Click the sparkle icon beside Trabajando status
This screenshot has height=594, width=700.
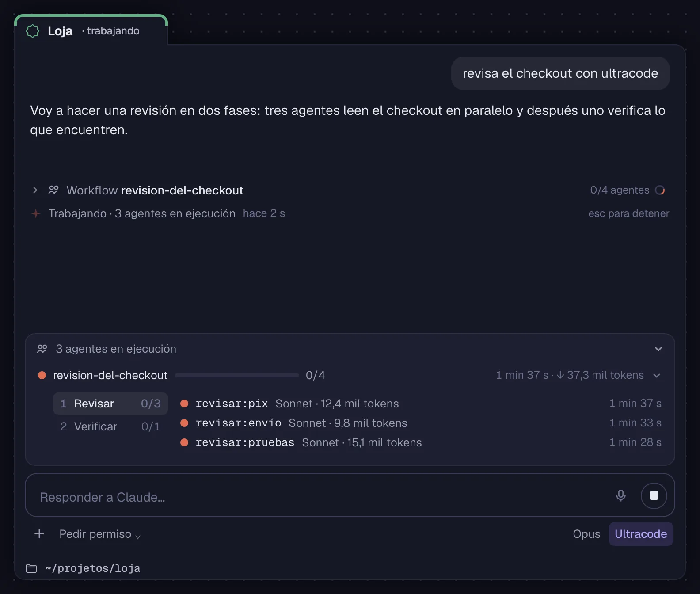point(36,213)
